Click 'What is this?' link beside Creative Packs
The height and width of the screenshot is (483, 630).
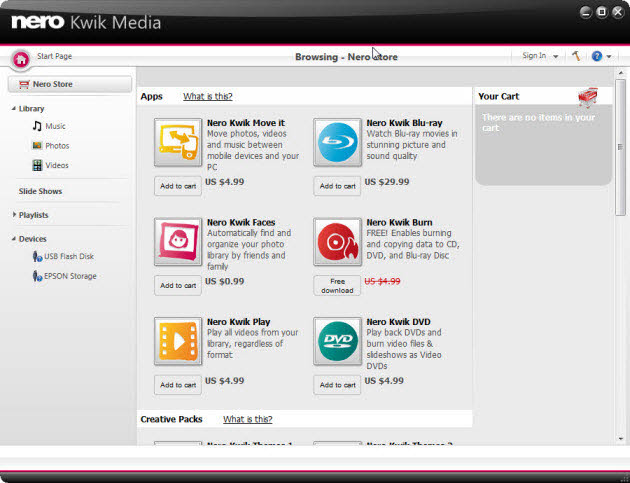pos(248,419)
